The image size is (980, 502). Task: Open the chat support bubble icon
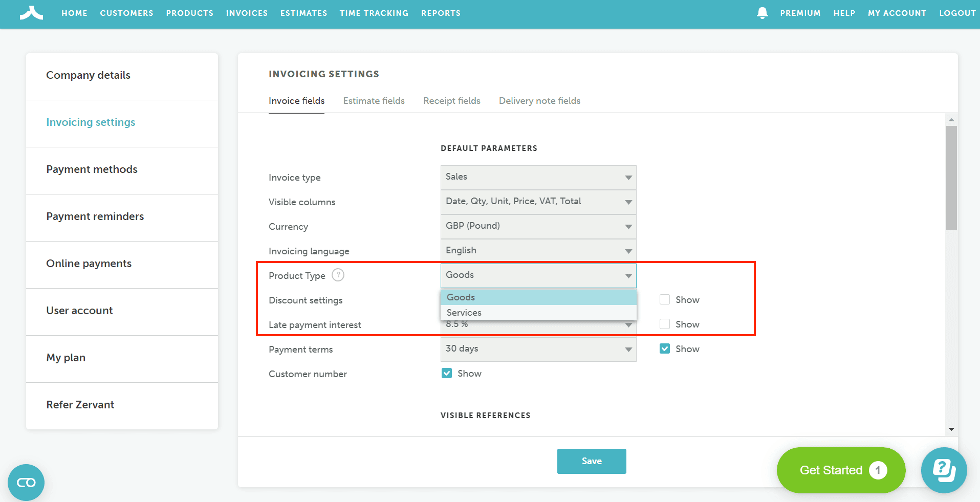[944, 470]
